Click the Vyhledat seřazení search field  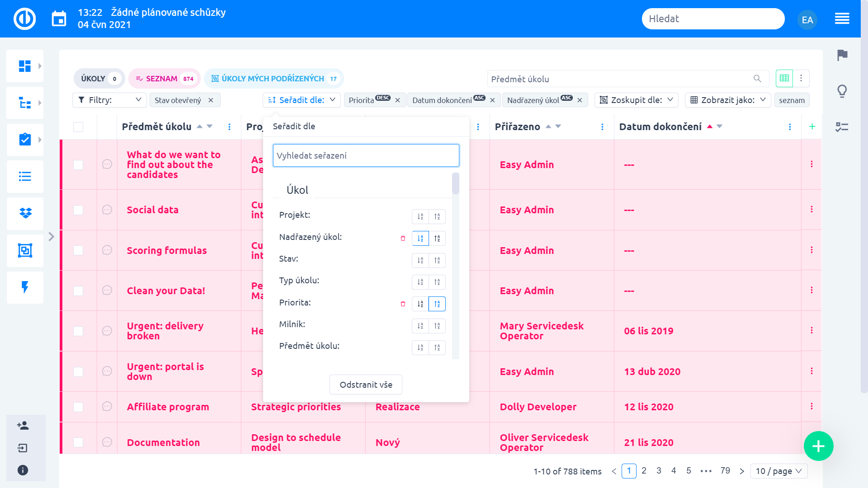pos(366,155)
